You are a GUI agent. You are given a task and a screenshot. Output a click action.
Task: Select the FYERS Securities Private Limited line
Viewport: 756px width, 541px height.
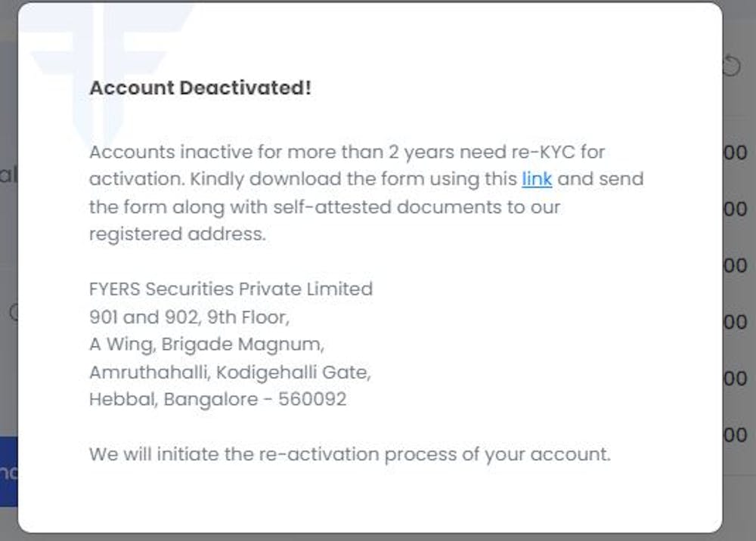(231, 289)
